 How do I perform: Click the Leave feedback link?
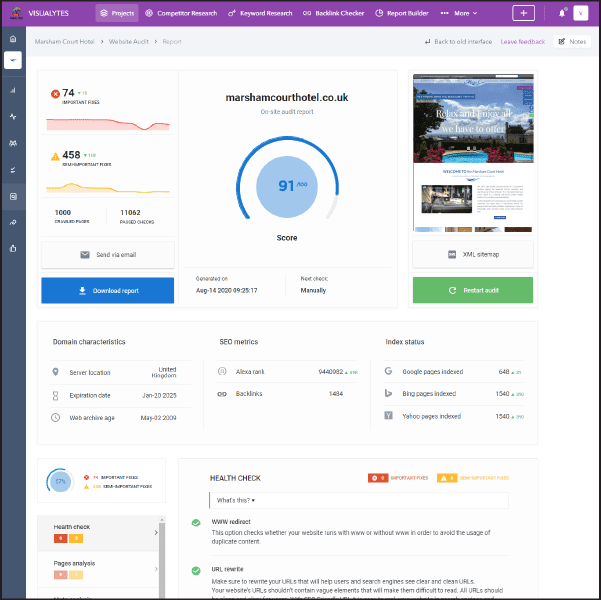coord(522,42)
